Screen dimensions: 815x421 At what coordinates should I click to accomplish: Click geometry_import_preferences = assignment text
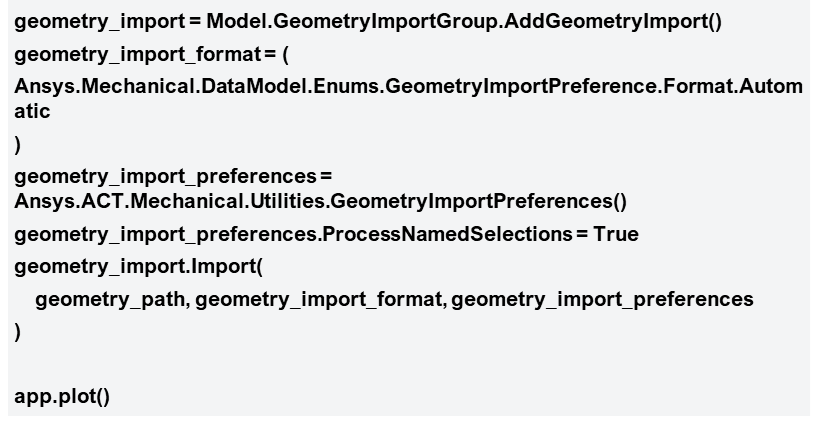coord(173,177)
